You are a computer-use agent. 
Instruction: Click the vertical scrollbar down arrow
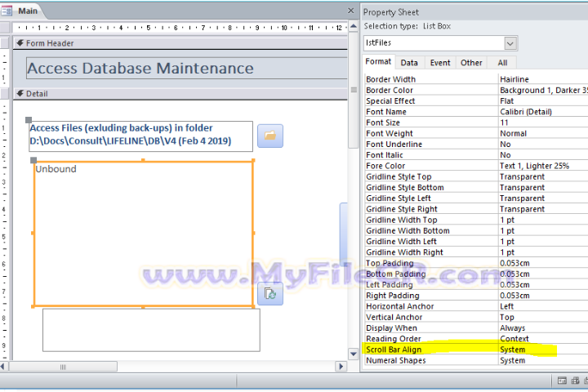point(354,354)
